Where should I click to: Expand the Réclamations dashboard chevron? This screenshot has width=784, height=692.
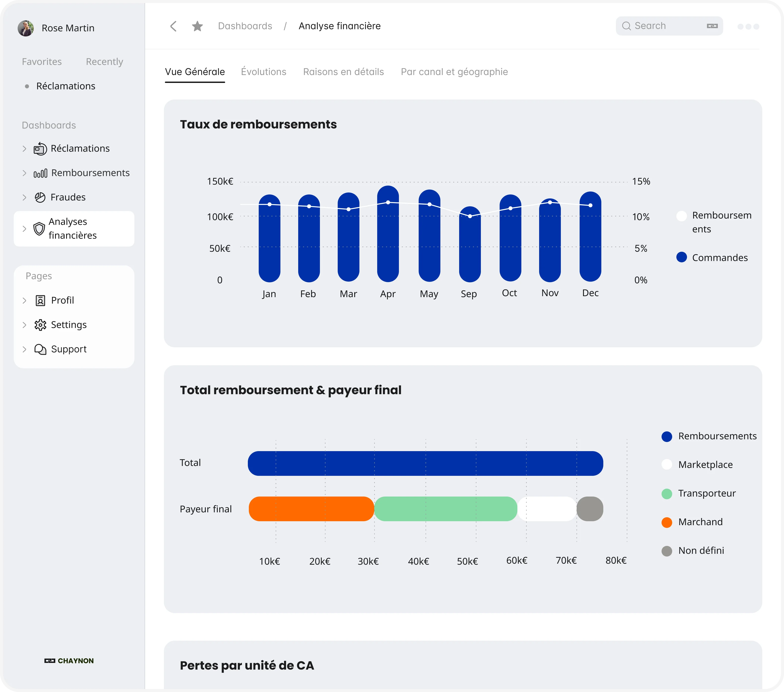tap(24, 149)
